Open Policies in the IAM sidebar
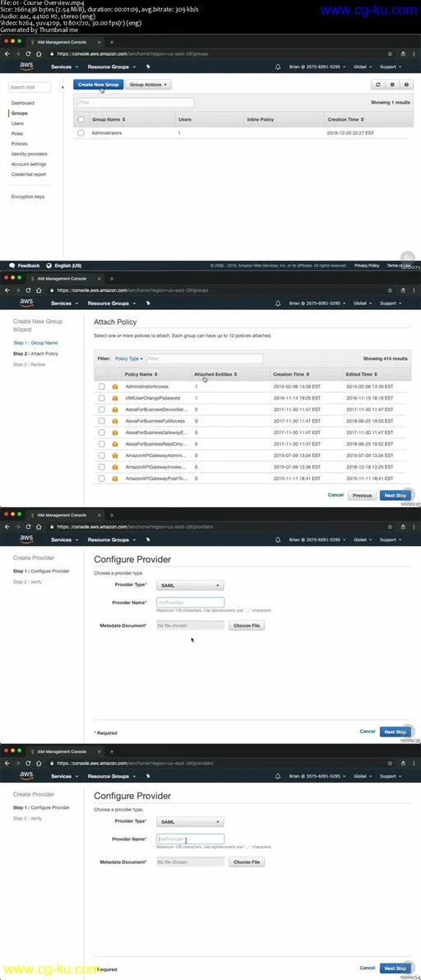The height and width of the screenshot is (980, 421). [x=20, y=144]
